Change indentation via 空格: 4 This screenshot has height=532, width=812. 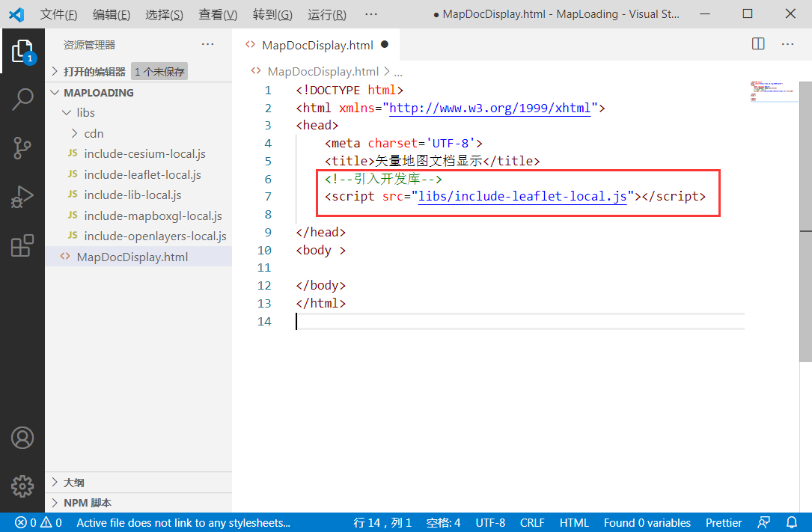443,523
